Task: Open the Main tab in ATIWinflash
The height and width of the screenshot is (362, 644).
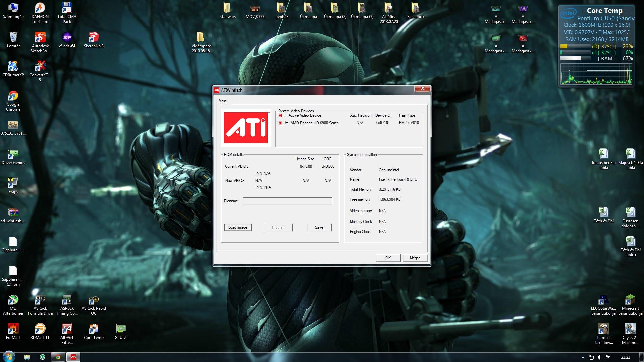Action: [223, 101]
